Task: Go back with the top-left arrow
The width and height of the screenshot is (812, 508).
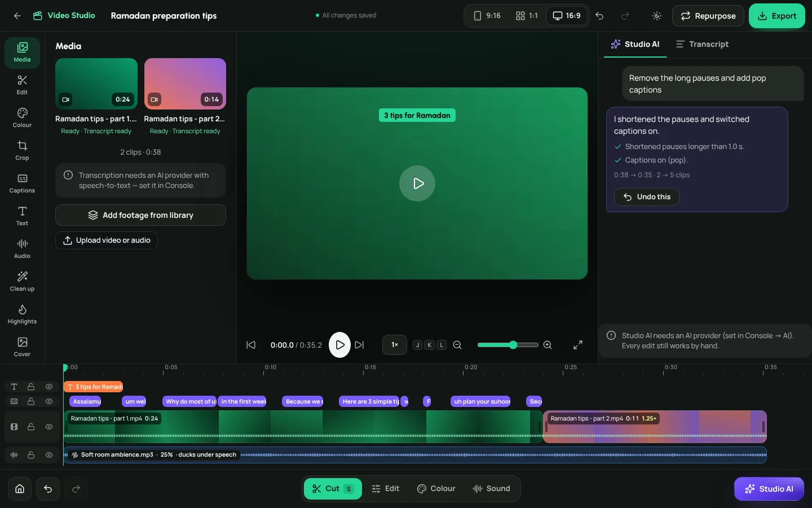Action: pos(17,16)
